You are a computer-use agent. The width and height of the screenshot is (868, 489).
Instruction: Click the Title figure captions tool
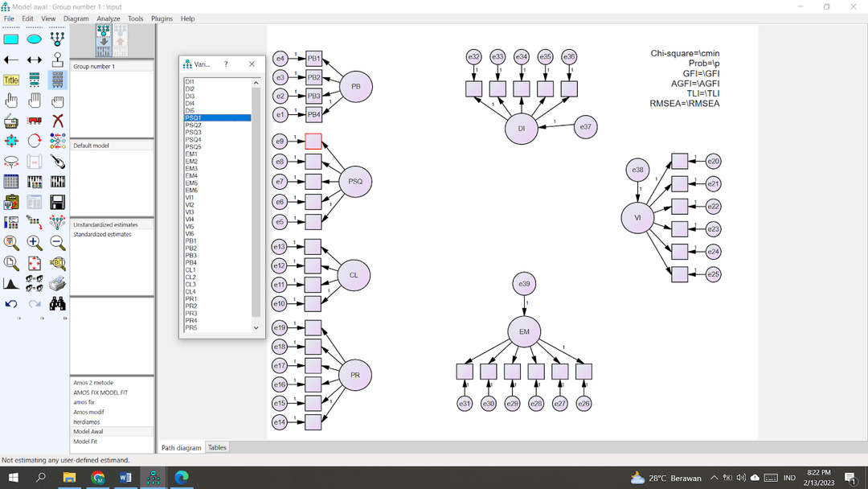(x=11, y=80)
